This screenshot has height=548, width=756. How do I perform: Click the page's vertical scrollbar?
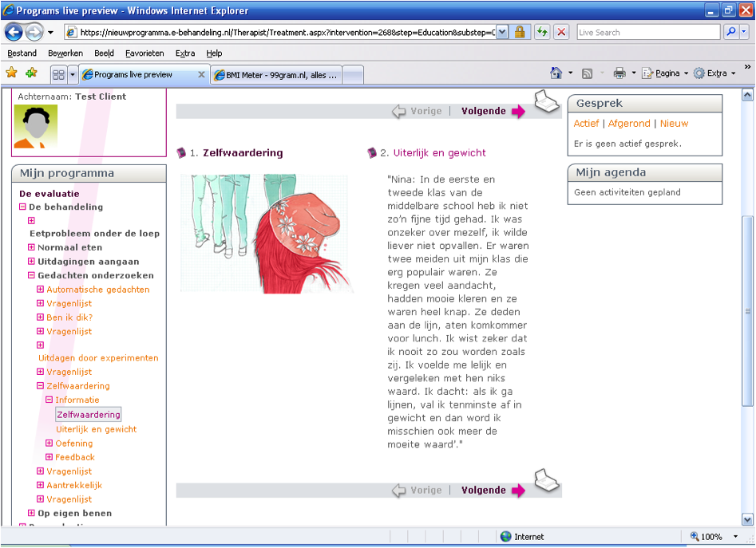click(x=747, y=311)
